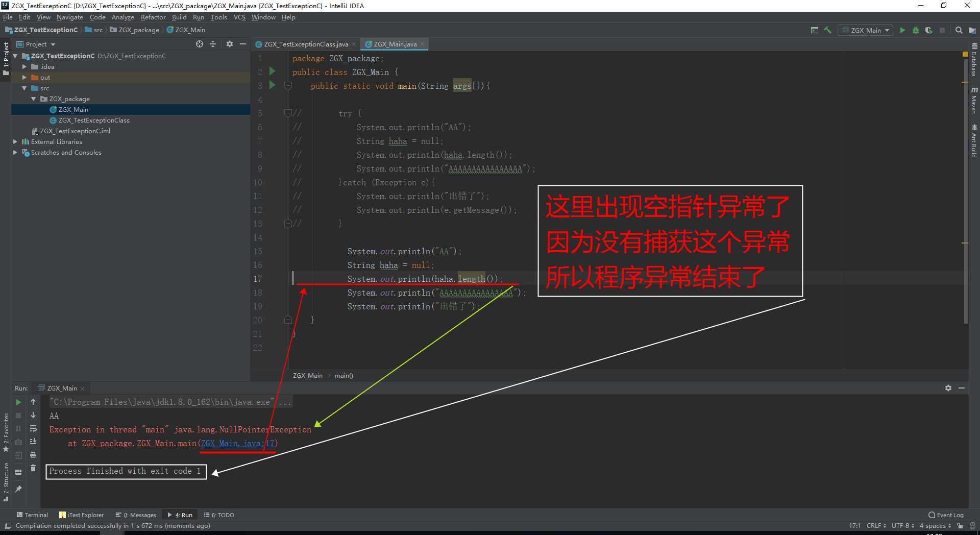This screenshot has height=535, width=980.
Task: Toggle scroll to end in Run console
Action: (x=33, y=442)
